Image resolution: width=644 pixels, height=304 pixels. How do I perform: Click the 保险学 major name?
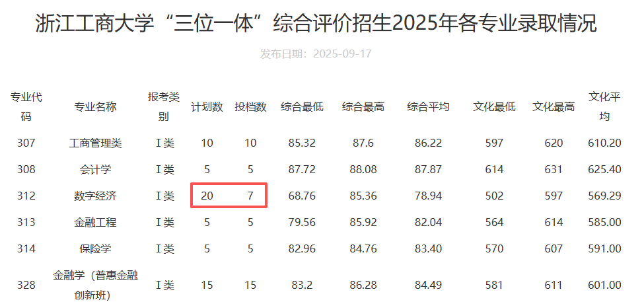(96, 249)
